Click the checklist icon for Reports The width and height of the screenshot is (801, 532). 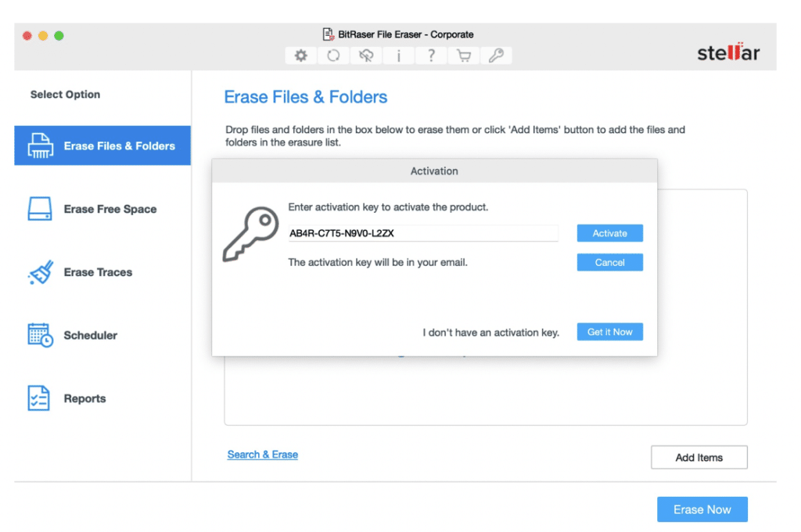[39, 398]
